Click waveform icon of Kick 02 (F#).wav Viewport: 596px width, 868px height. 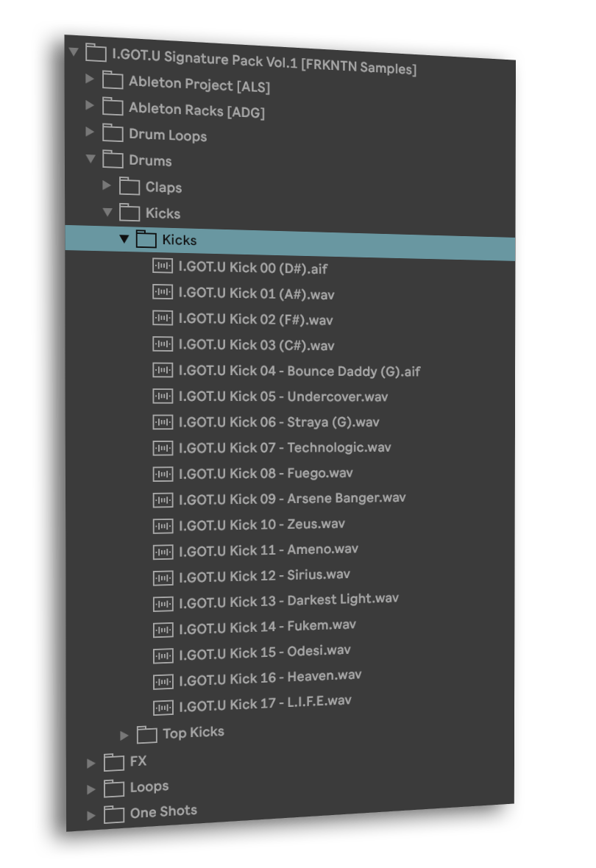(x=163, y=318)
